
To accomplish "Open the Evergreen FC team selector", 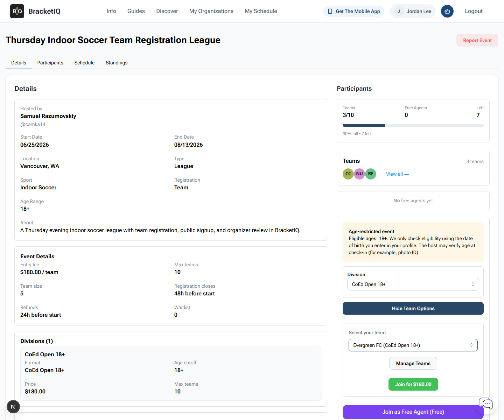I will click(413, 345).
